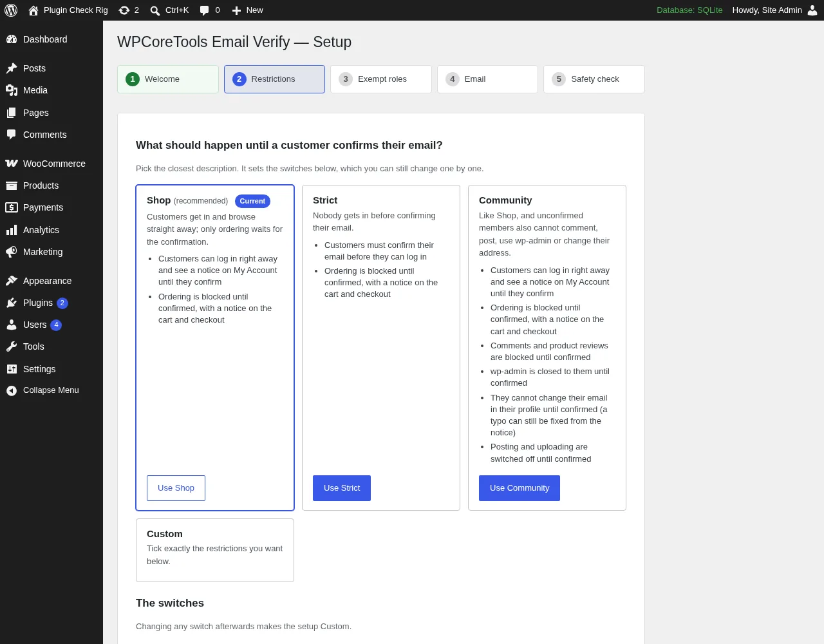Click the WordPress logo icon
Screen dimensions: 824x644
pos(11,10)
